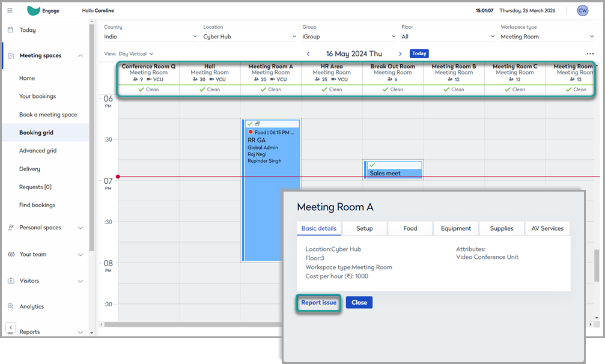Go to previous day arrow

click(308, 53)
